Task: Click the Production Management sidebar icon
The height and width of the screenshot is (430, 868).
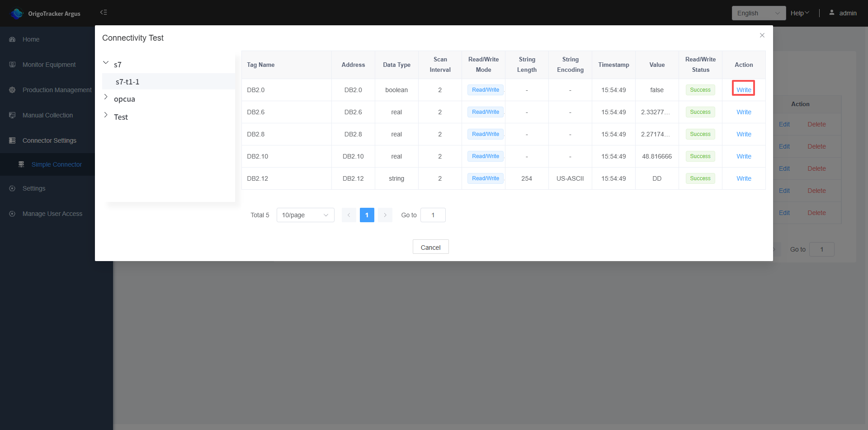Action: (x=13, y=90)
